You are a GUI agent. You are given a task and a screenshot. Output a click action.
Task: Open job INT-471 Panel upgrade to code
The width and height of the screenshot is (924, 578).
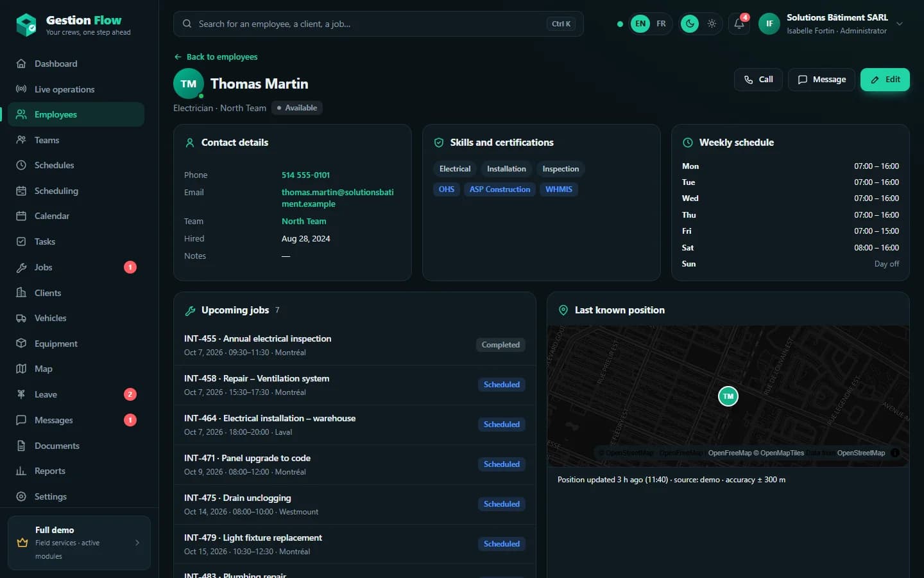355,464
